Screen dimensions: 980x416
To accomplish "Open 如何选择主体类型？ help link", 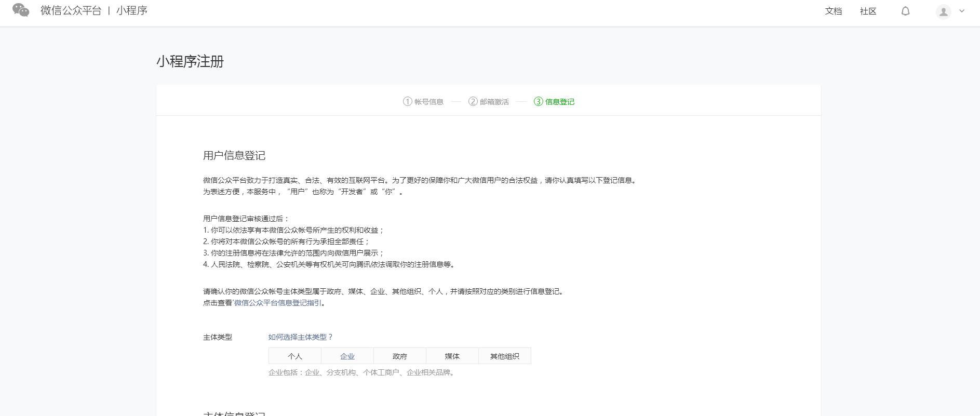I will point(301,337).
